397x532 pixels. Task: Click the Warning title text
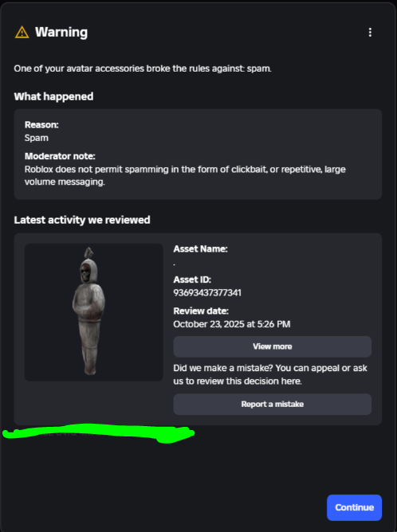61,32
